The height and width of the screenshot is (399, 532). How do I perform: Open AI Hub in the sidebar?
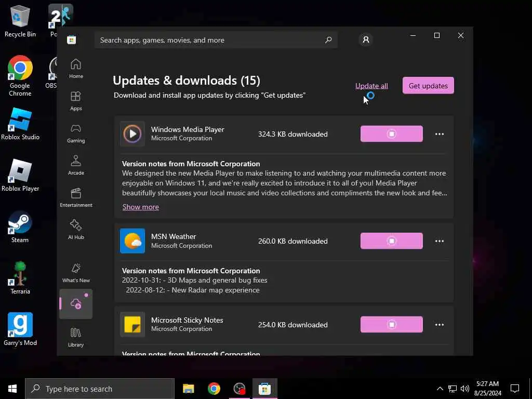(76, 230)
